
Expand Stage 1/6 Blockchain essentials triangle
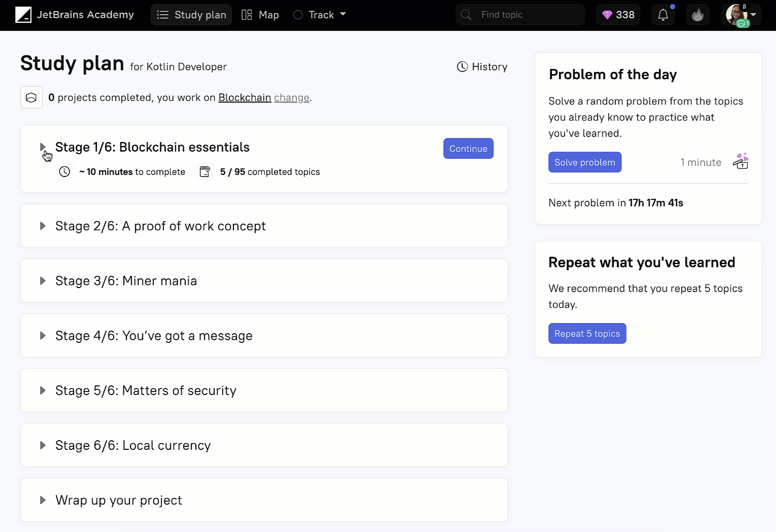click(x=43, y=147)
